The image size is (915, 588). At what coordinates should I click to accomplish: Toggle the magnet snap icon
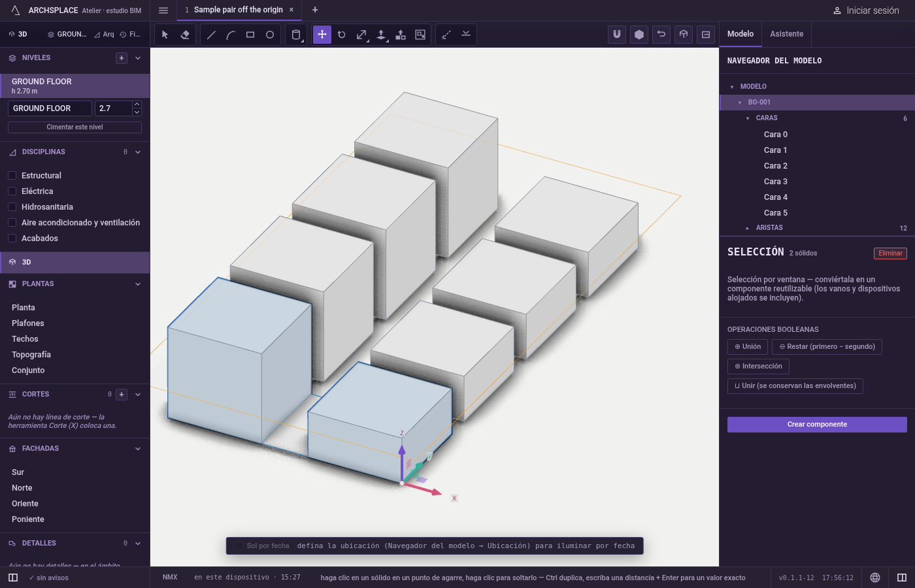(x=617, y=35)
